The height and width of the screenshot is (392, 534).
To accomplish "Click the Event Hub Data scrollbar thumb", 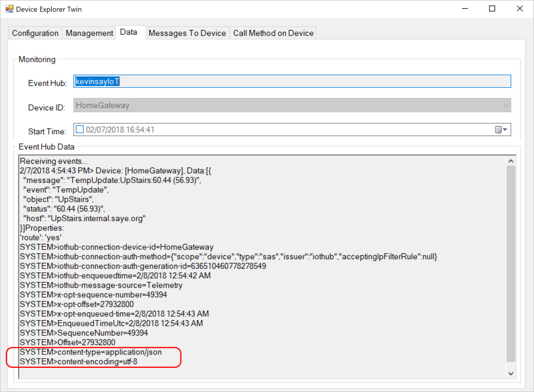I will point(510,264).
